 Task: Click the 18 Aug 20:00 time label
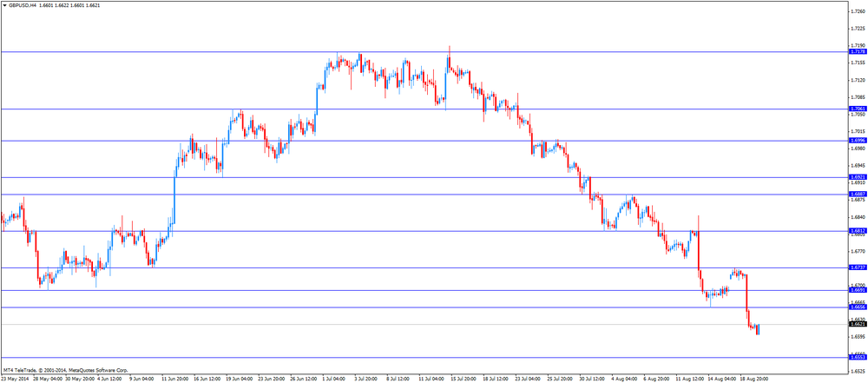[x=755, y=380]
